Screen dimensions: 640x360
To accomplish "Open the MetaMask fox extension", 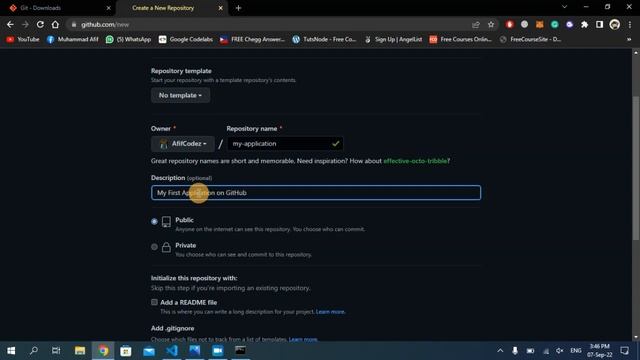I will [x=540, y=24].
